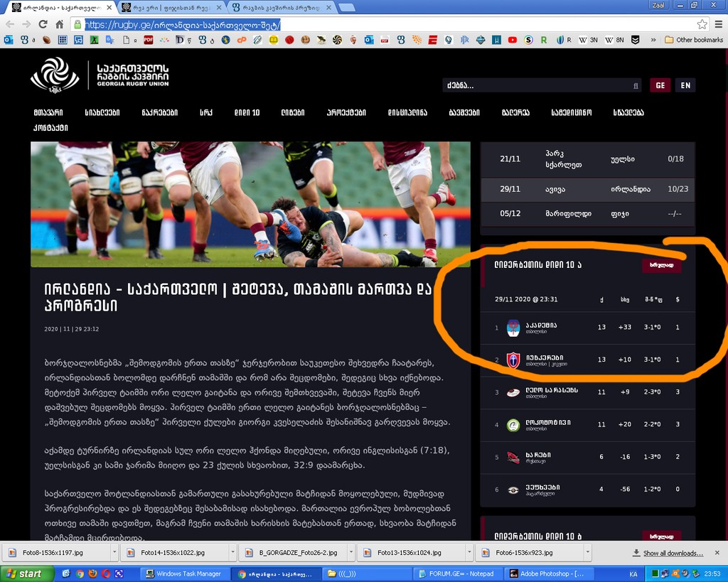Open the YouTube bookmark icon
Viewport: 728px width, 582px height.
[512, 40]
